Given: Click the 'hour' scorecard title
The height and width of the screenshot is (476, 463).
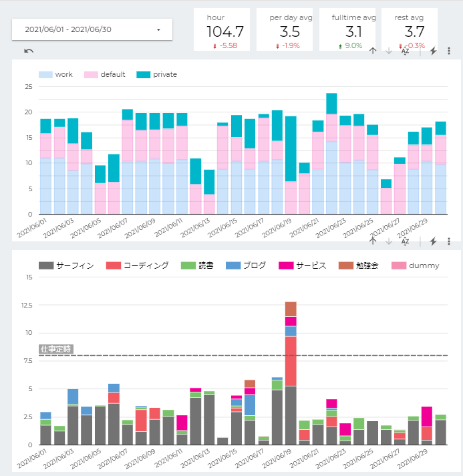Looking at the screenshot, I should pyautogui.click(x=216, y=17).
